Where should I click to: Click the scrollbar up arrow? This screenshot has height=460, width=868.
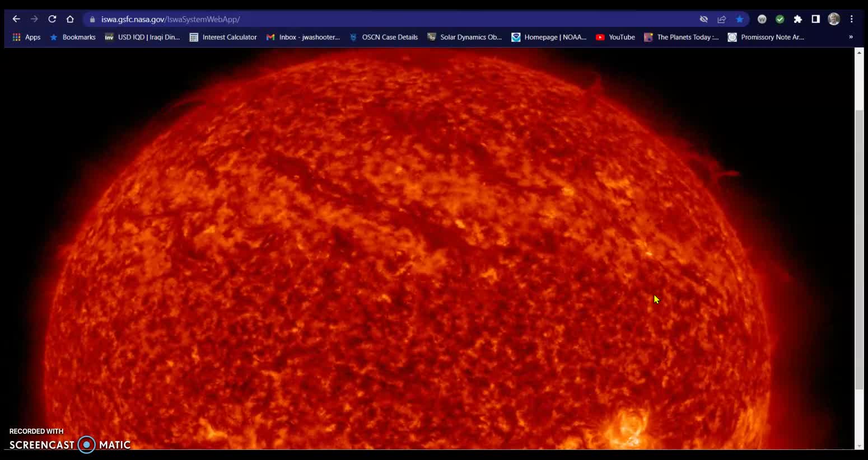pyautogui.click(x=859, y=52)
